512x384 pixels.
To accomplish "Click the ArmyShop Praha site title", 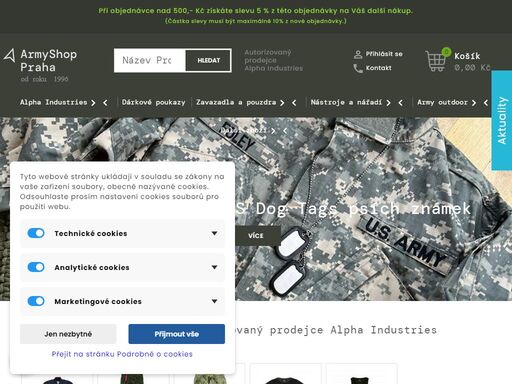I will [49, 61].
